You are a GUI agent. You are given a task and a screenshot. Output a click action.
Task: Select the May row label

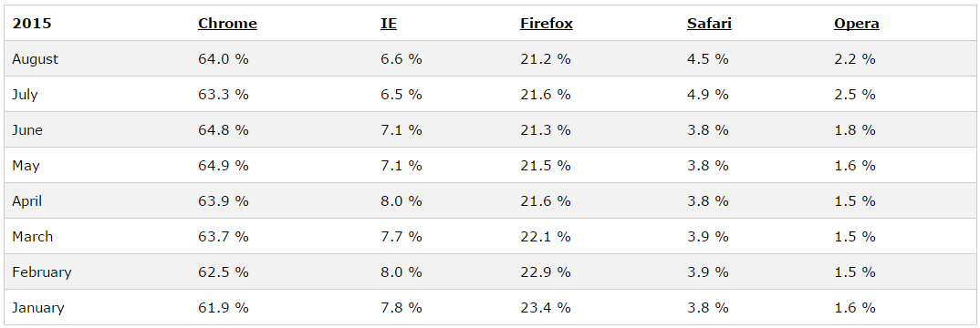pyautogui.click(x=26, y=166)
